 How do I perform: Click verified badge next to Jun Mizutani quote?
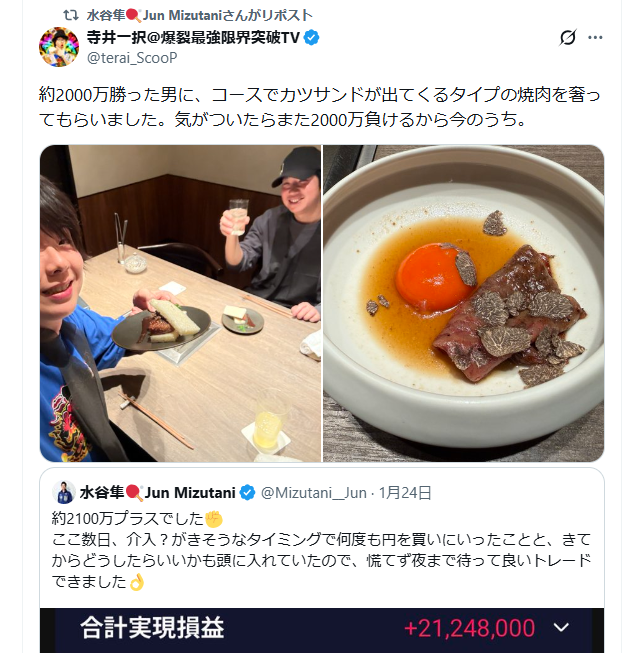click(248, 493)
